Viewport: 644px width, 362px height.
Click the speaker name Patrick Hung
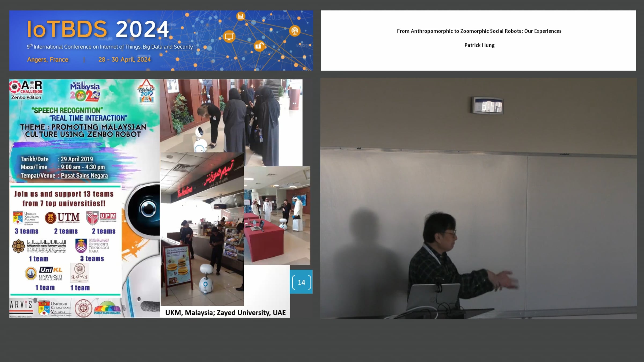(x=479, y=45)
